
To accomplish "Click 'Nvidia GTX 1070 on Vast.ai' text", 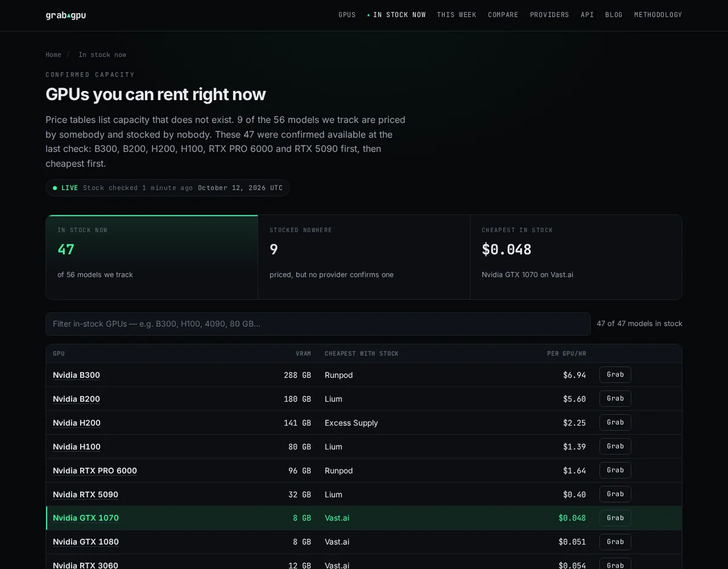I will click(527, 275).
